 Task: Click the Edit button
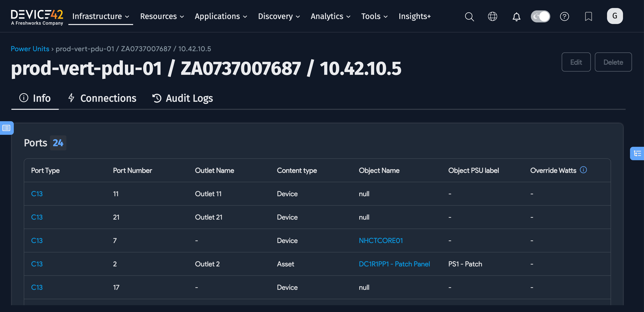tap(576, 62)
